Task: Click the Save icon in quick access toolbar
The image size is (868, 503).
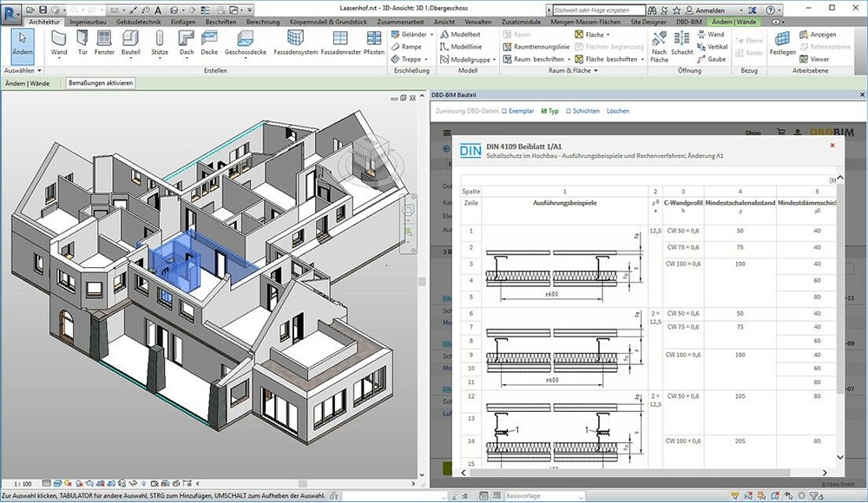Action: [x=43, y=10]
